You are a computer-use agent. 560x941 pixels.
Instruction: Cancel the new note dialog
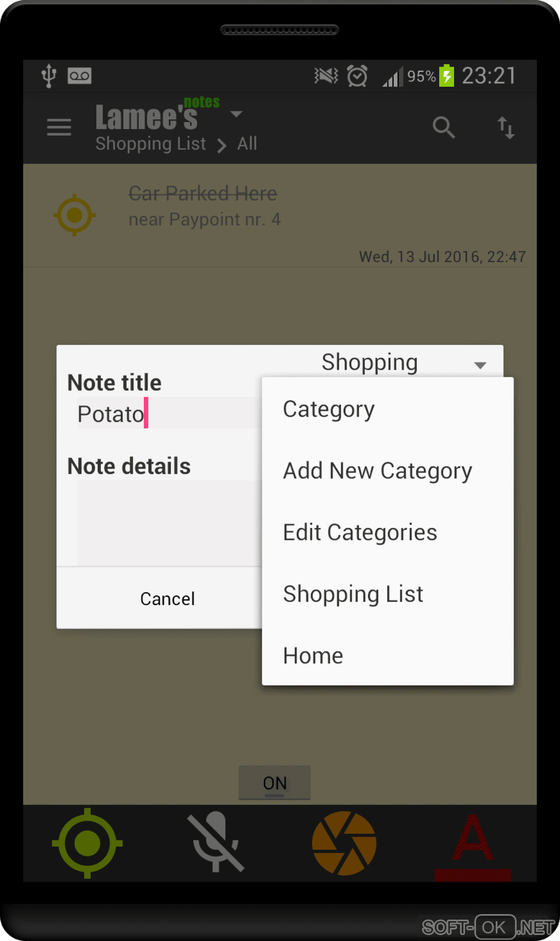point(167,598)
